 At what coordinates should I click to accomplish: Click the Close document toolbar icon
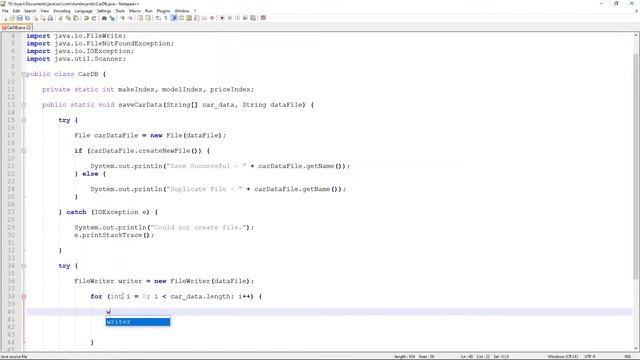click(x=36, y=18)
